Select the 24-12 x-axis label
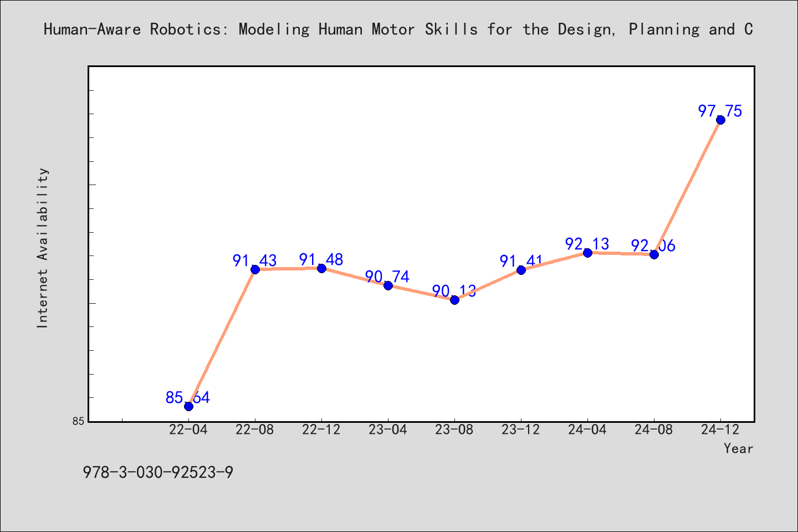This screenshot has width=798, height=532. tap(720, 430)
